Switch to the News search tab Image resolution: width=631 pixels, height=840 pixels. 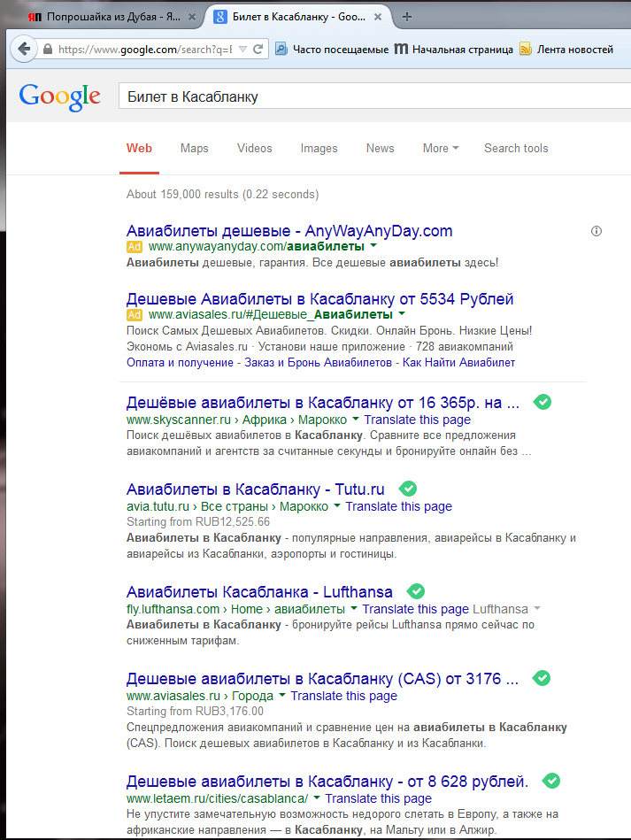click(x=381, y=149)
